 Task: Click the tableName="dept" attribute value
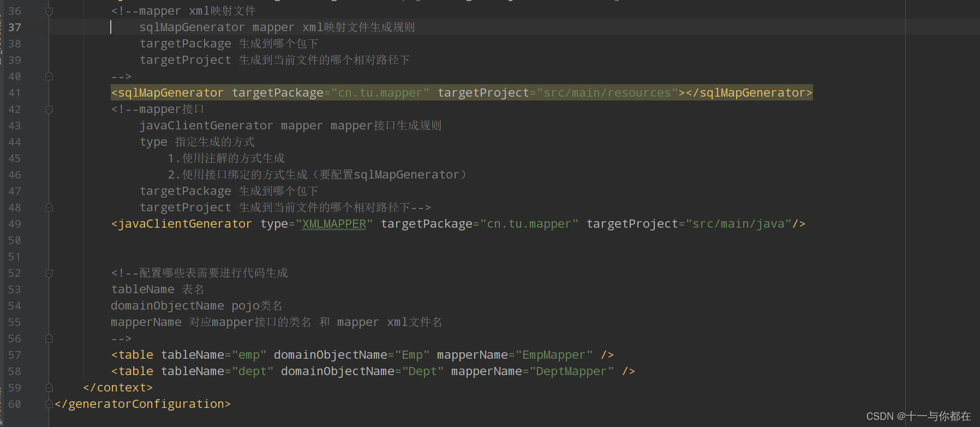(x=253, y=371)
